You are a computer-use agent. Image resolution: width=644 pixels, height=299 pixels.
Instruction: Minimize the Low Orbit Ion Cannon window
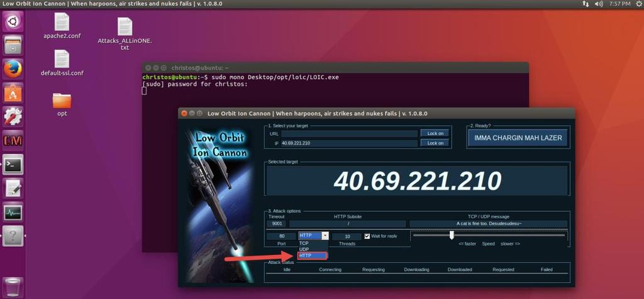192,113
